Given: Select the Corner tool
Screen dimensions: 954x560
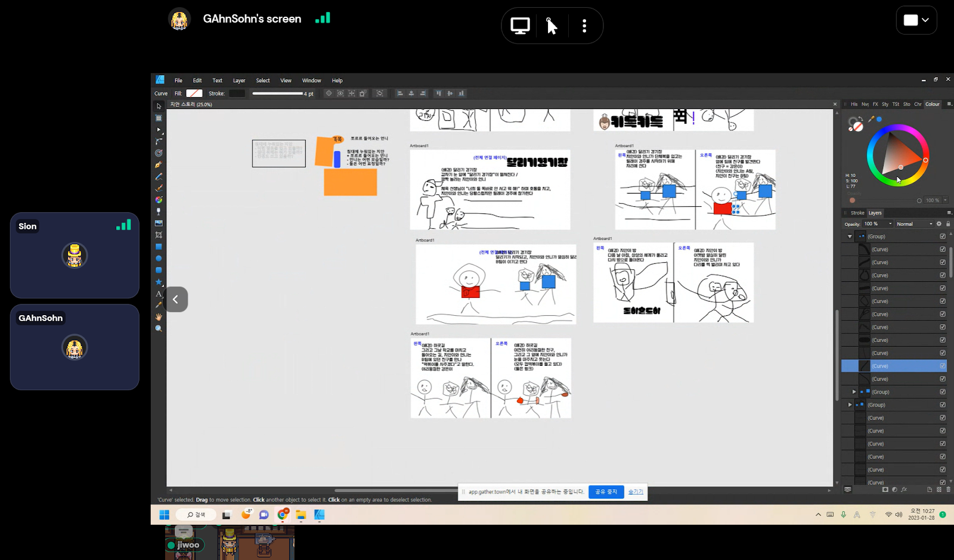Looking at the screenshot, I should coord(159,141).
